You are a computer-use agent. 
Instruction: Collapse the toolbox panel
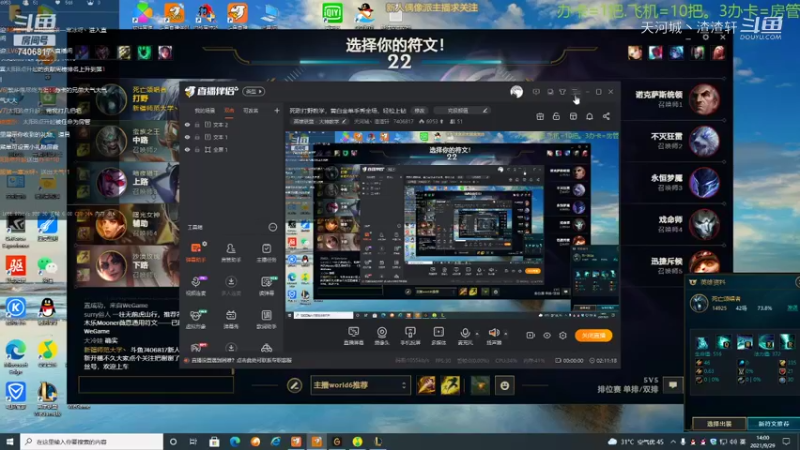(273, 227)
